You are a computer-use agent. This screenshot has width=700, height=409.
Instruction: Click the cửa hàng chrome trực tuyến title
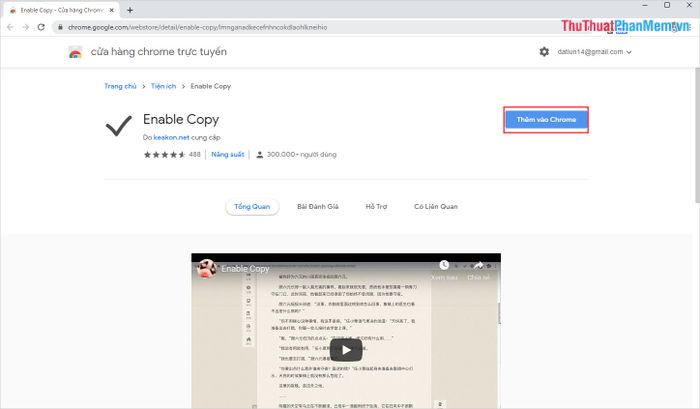click(x=158, y=52)
